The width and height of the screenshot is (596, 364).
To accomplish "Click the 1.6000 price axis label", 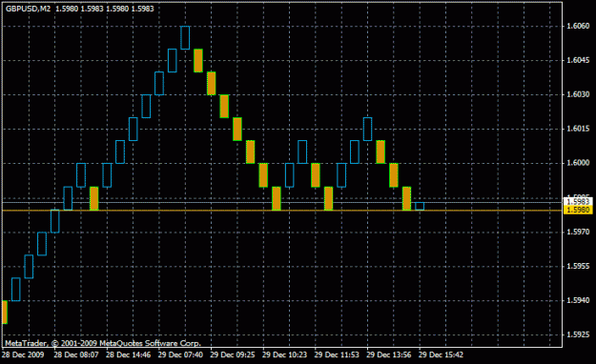I will coord(578,163).
